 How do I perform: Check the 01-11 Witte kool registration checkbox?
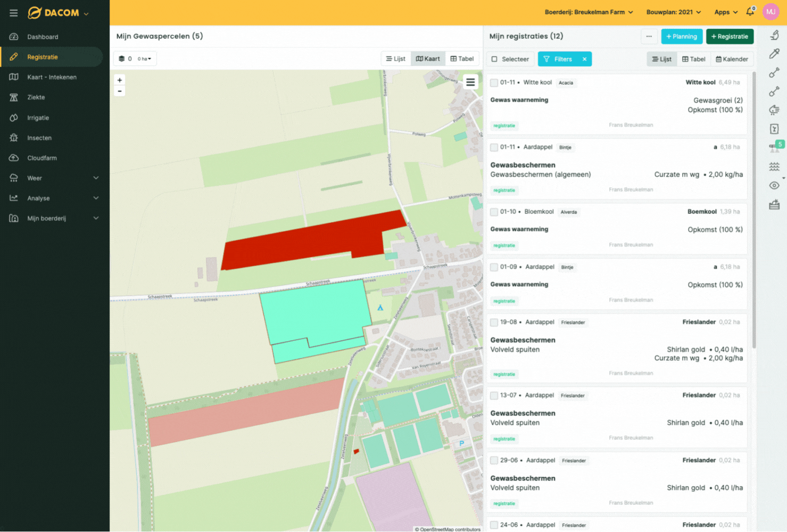(494, 83)
